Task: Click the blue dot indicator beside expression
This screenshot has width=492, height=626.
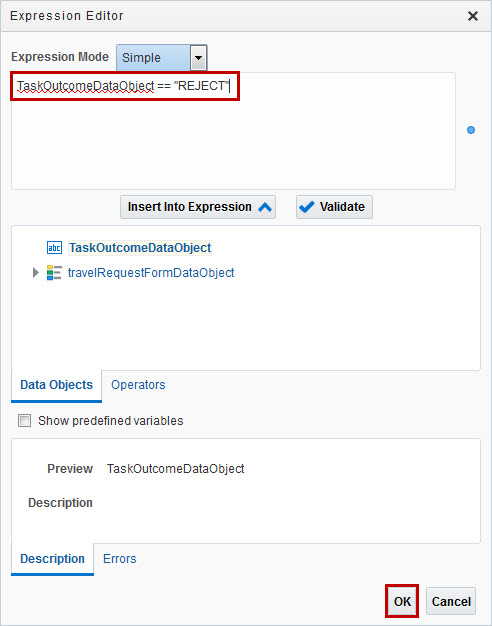Action: 471,130
